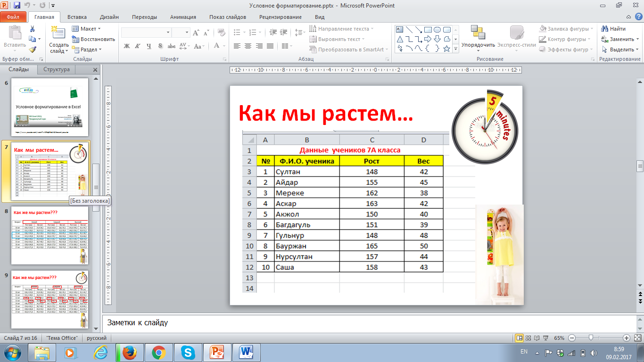Click the text Shadow S button
This screenshot has height=362, width=644.
pyautogui.click(x=160, y=46)
